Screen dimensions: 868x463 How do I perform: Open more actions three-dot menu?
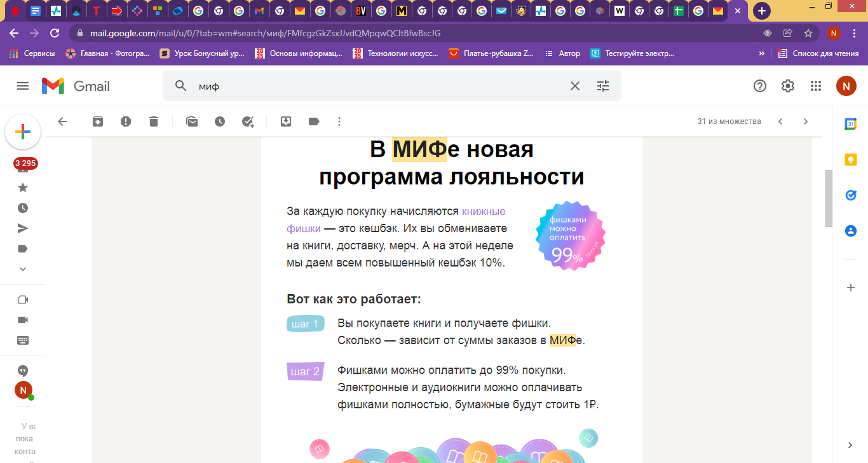pos(339,121)
